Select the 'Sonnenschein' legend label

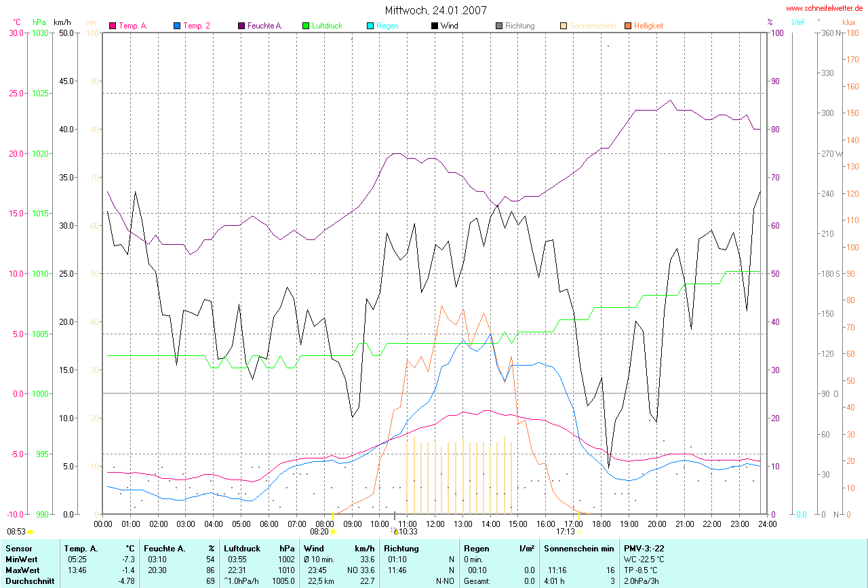(x=593, y=26)
